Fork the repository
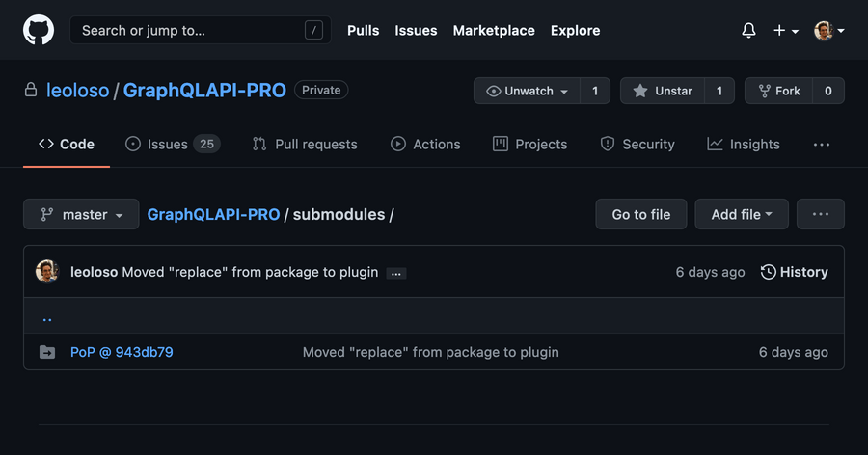 [779, 91]
